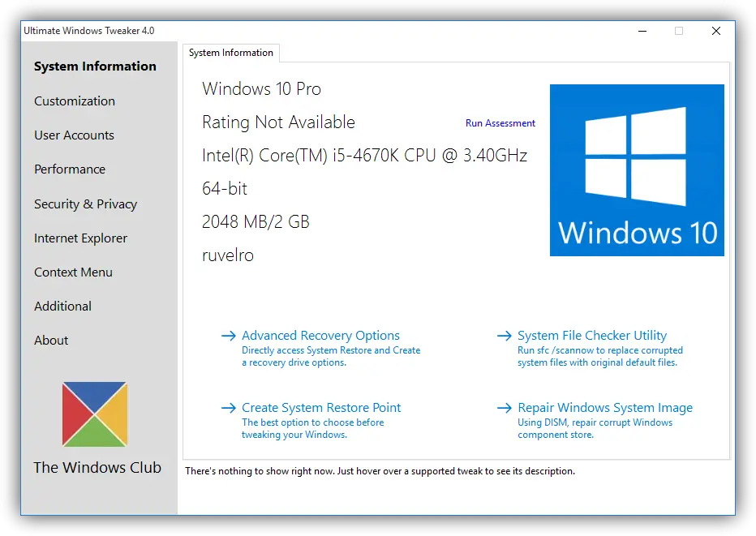Start Repair Windows System Image
Image resolution: width=756 pixels, height=536 pixels.
tap(605, 407)
